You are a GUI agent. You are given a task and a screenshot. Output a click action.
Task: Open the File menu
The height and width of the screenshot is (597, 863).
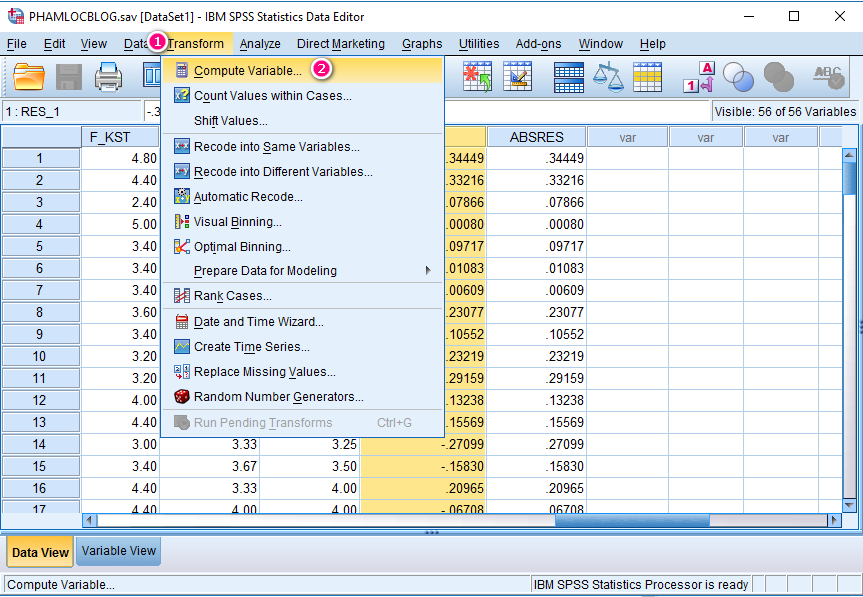[x=17, y=43]
